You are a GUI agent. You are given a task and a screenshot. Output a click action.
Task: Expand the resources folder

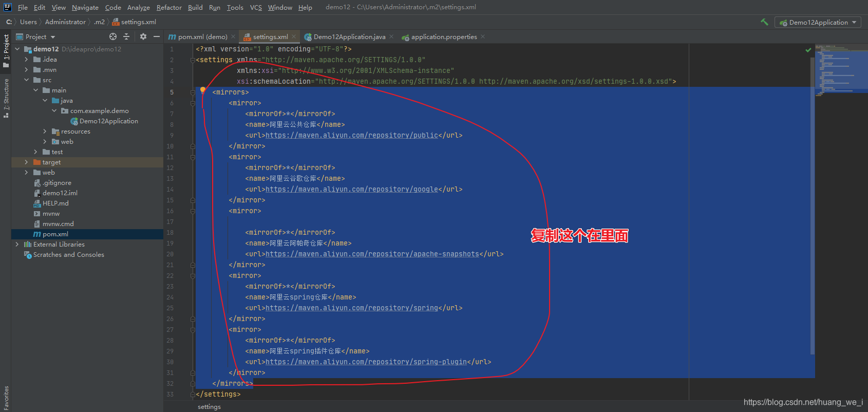click(x=45, y=131)
